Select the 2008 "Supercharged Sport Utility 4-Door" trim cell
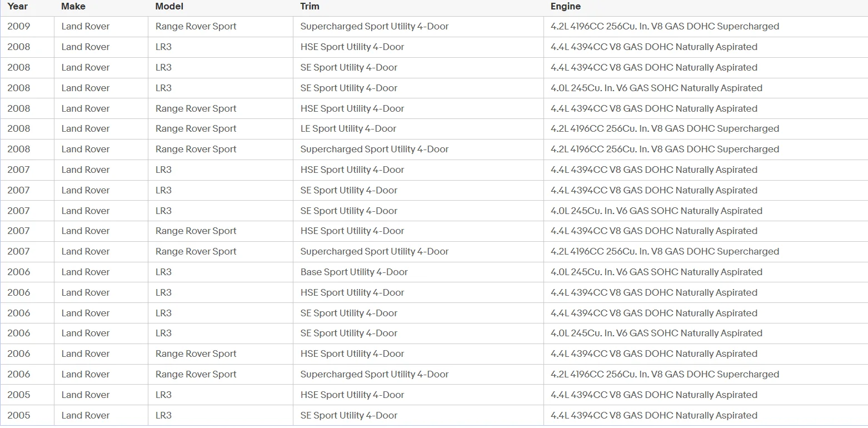This screenshot has width=868, height=428. 375,150
